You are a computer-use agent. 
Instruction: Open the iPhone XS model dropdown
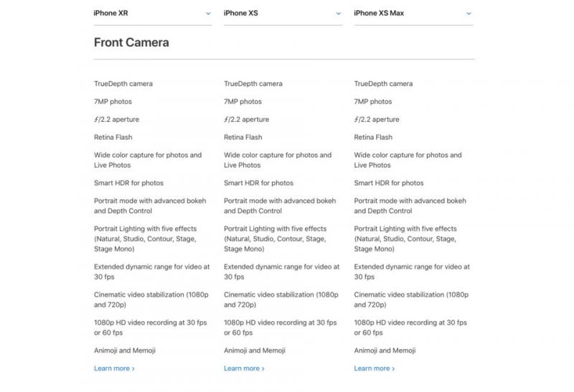pos(283,14)
